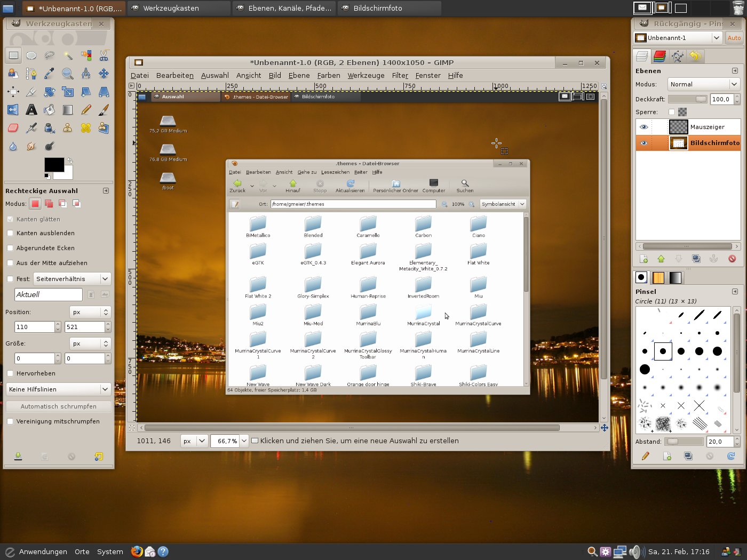Click the Automatisch schrumpfen button
The width and height of the screenshot is (747, 560).
tap(59, 406)
